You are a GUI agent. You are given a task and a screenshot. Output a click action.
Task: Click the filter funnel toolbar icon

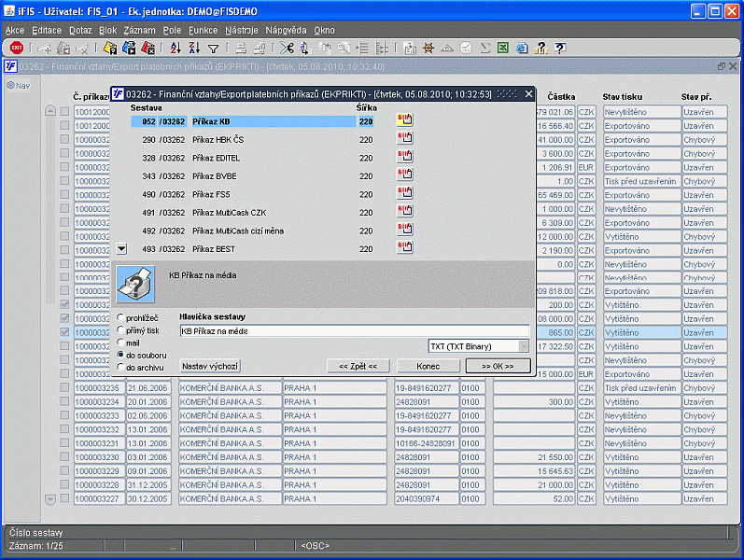[x=213, y=48]
